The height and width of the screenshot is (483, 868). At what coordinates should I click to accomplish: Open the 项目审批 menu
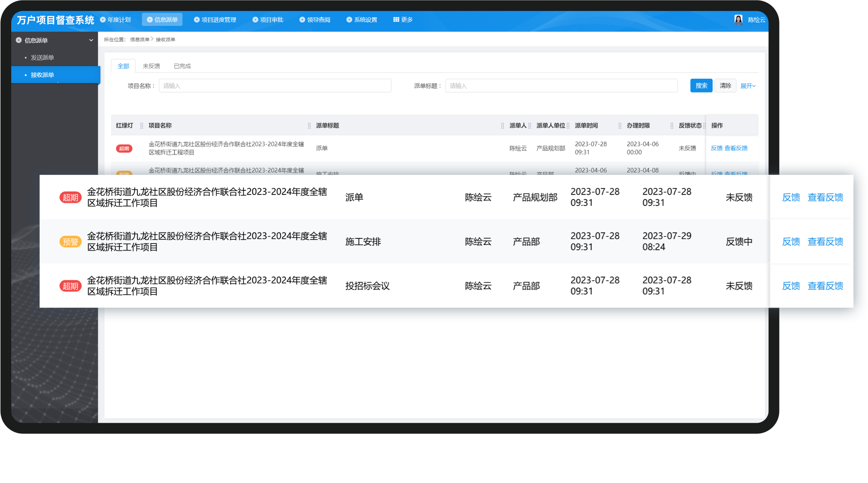click(268, 20)
